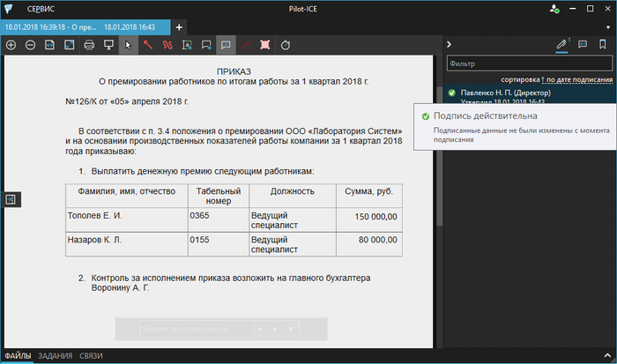Open the СЕРВИС menu

40,8
